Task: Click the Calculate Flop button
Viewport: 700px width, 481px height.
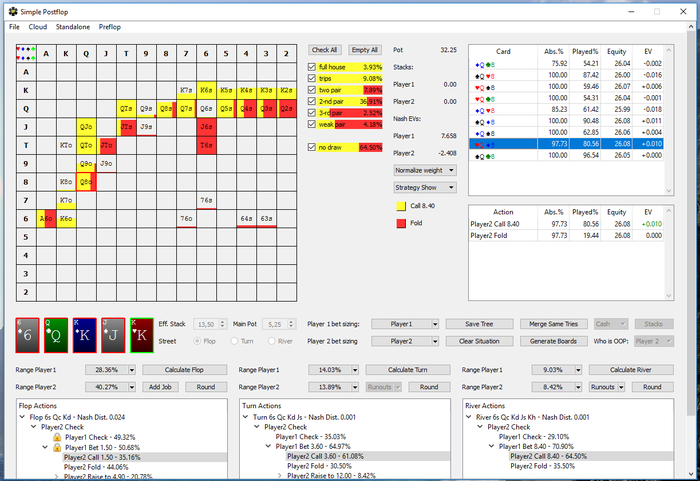Action: (184, 370)
